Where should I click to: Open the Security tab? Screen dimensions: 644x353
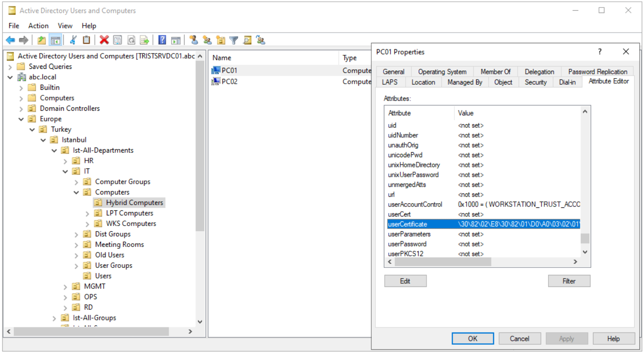tap(536, 82)
